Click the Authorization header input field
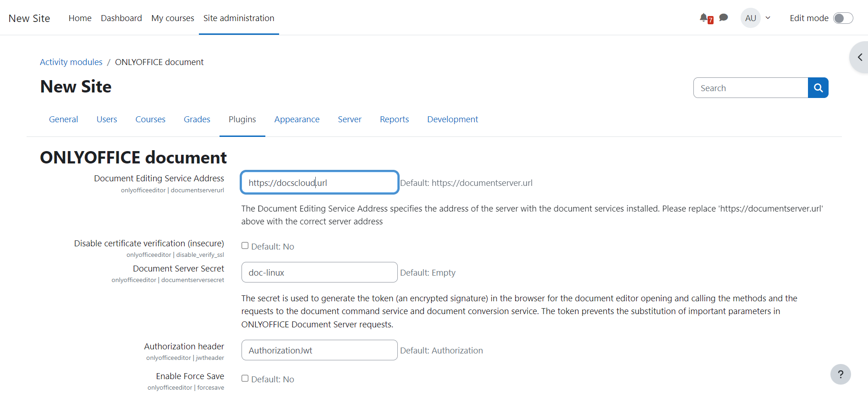This screenshot has width=868, height=402. [319, 350]
